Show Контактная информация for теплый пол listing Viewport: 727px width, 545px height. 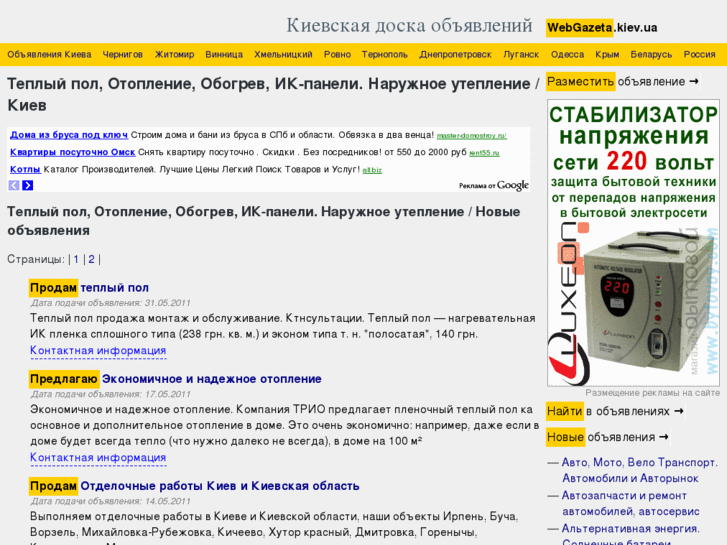tap(98, 351)
